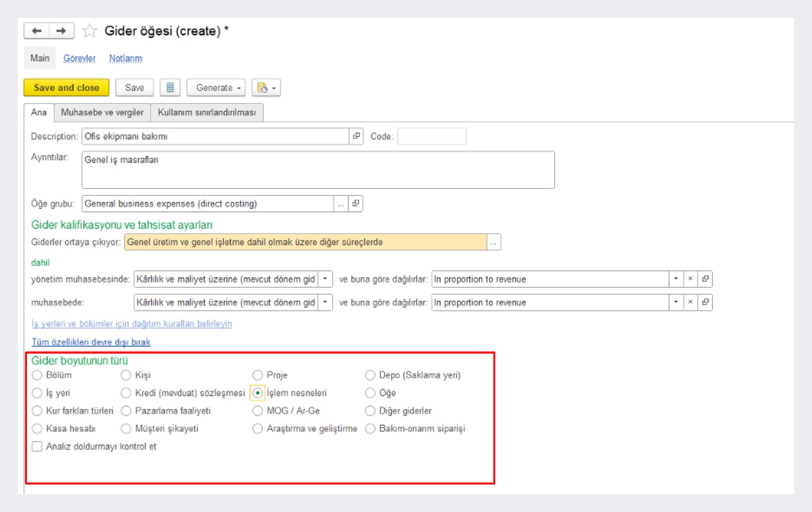812x512 pixels.
Task: Clear the yönetim muhasebesinde distribution field
Action: click(690, 279)
